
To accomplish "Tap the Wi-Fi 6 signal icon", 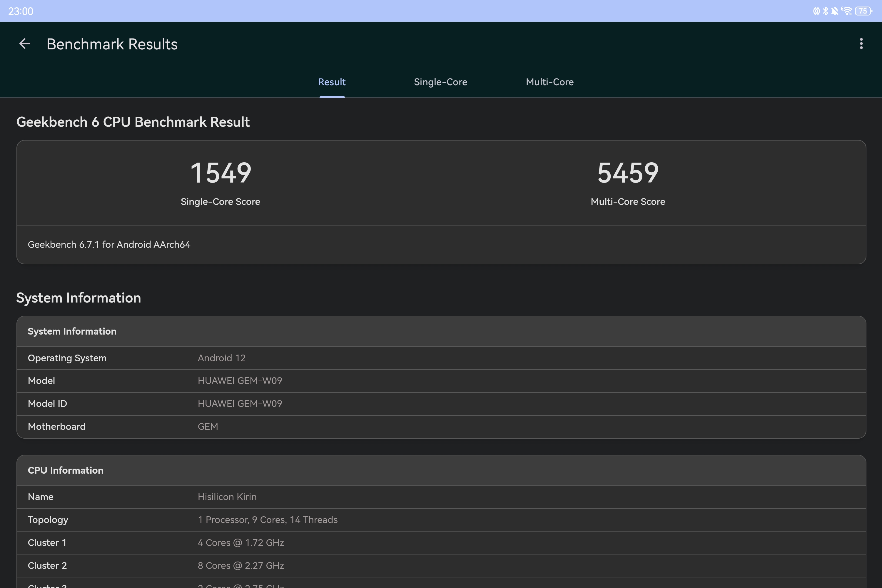I will point(846,11).
